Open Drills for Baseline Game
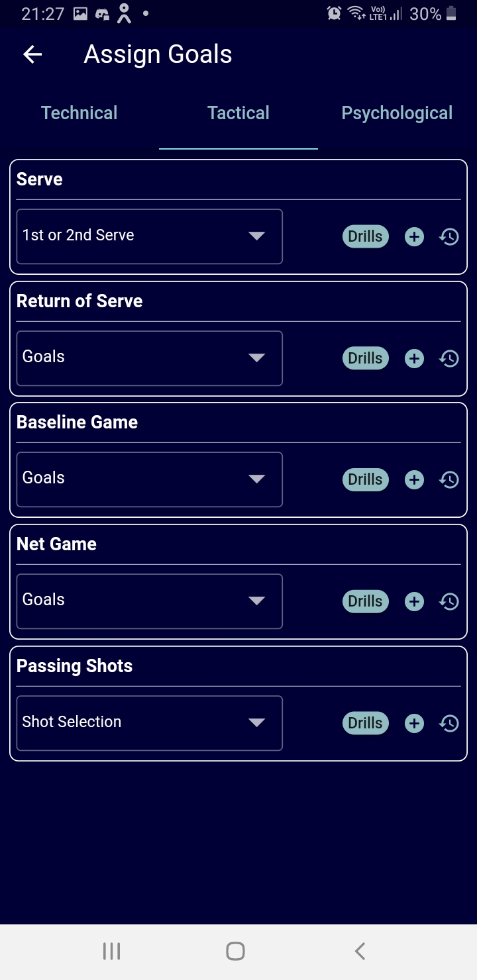477x980 pixels. pyautogui.click(x=365, y=479)
